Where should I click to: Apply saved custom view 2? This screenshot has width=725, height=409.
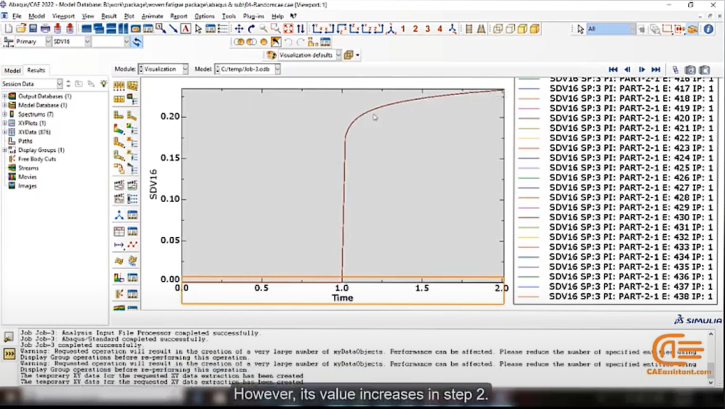coord(415,29)
